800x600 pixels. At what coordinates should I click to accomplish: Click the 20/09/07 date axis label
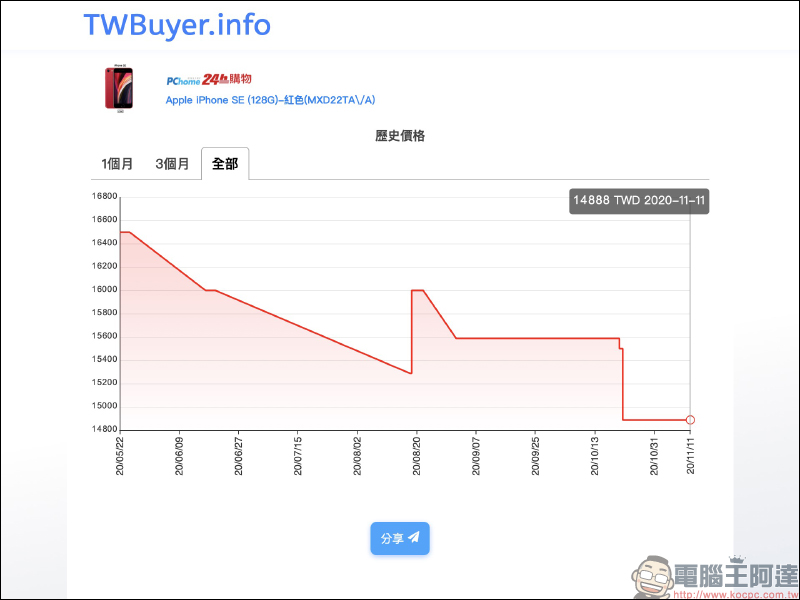tap(476, 455)
